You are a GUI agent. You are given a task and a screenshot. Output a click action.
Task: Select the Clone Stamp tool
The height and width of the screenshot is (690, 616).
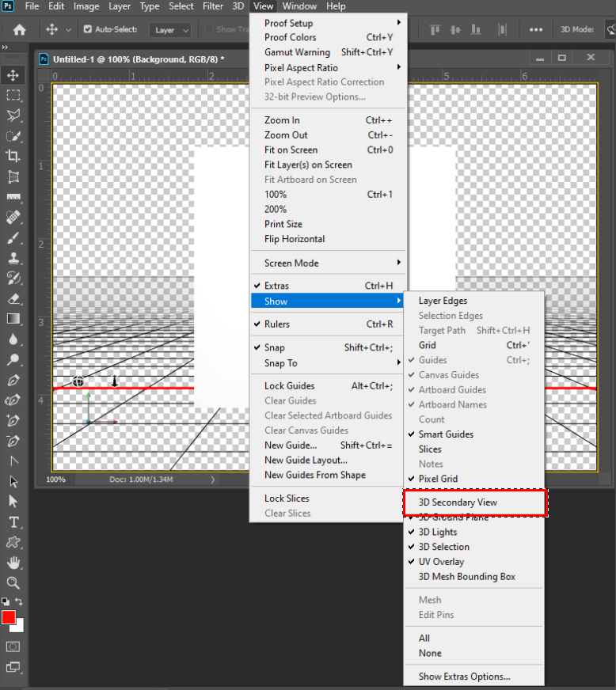13,258
